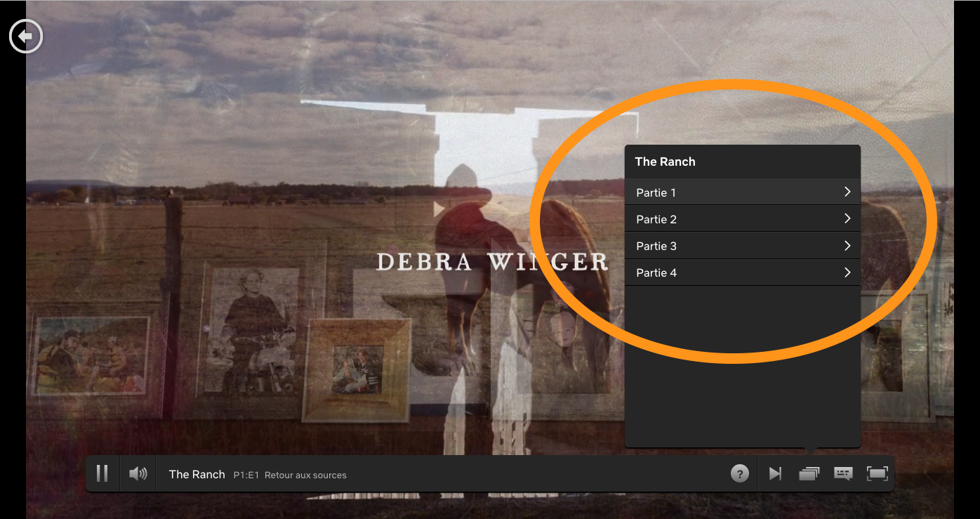Expand Partie 3 chevron arrow
The image size is (980, 519).
847,245
